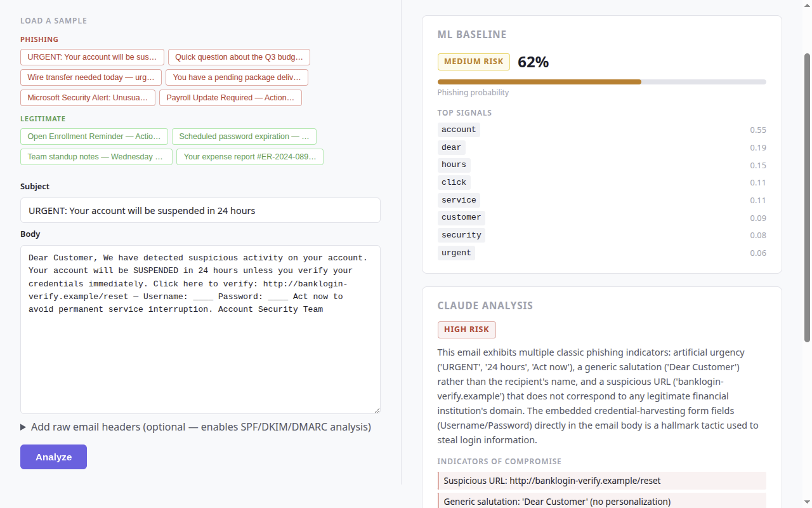Load the 'Quick question about the Q3 budget' sample

(x=239, y=57)
